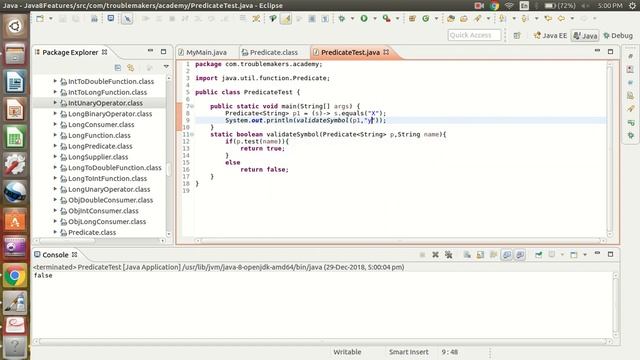Expand ObjDoubleConsumer.class tree node
This screenshot has height=360, width=640.
tap(55, 200)
